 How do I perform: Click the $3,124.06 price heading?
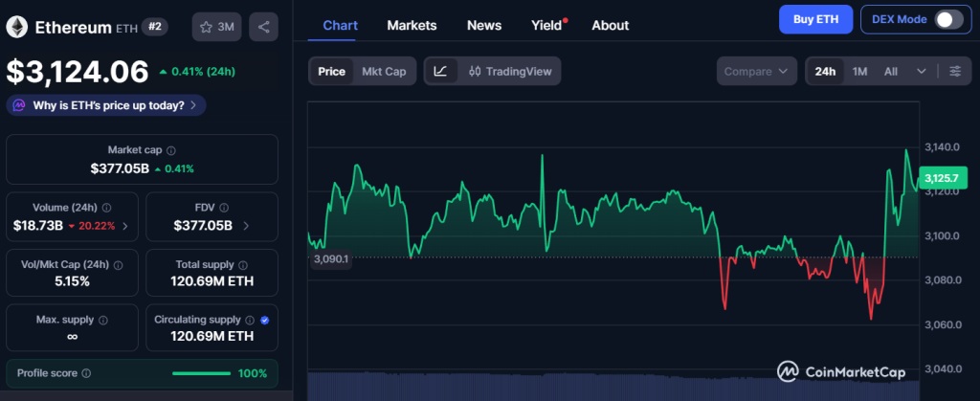click(x=78, y=71)
